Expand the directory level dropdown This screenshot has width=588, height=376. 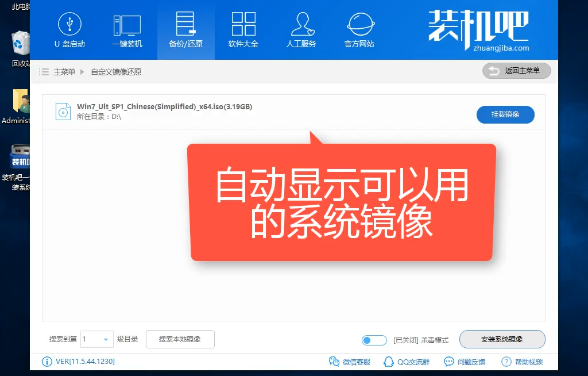[x=106, y=340]
